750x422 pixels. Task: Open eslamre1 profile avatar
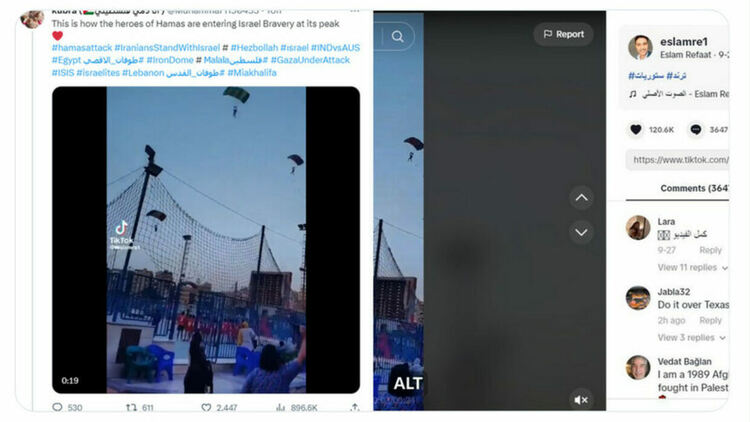[640, 47]
